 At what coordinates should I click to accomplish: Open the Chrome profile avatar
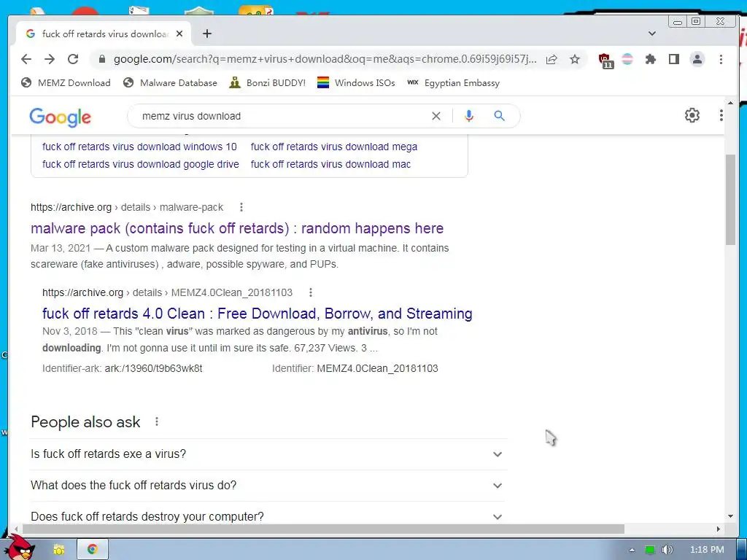pos(697,59)
